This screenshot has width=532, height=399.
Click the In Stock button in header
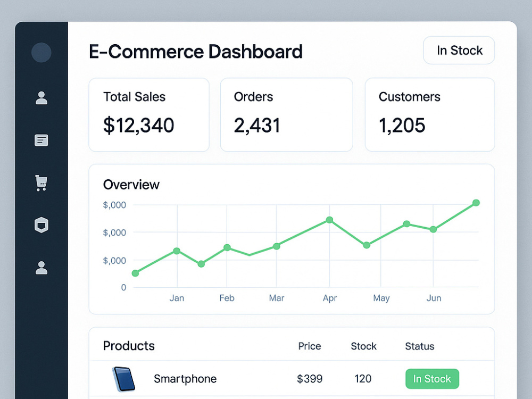click(459, 51)
